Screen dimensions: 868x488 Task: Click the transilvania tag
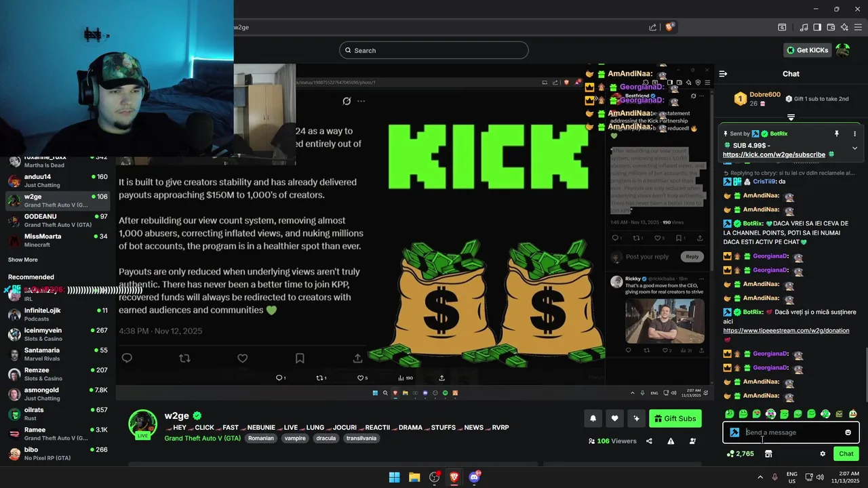pyautogui.click(x=361, y=439)
